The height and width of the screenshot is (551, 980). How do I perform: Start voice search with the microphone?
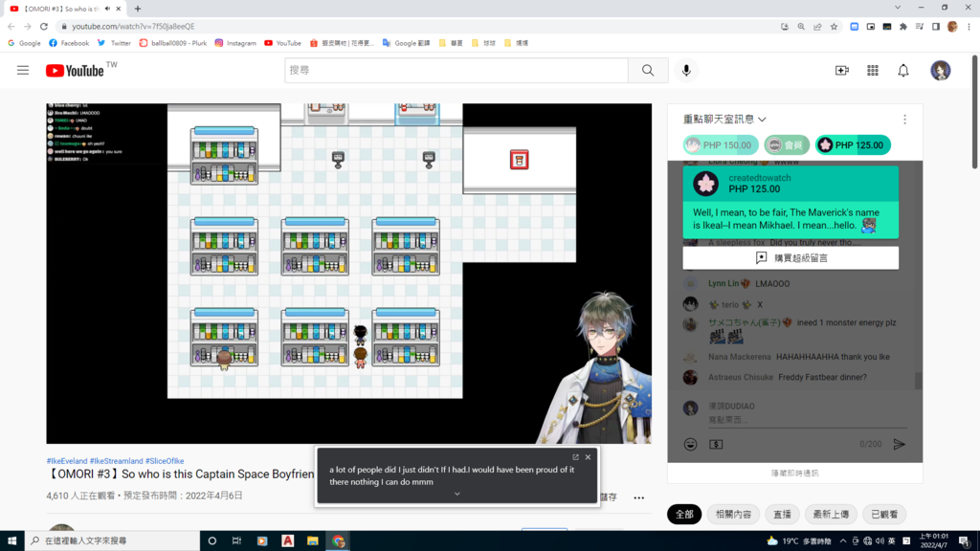(x=686, y=71)
